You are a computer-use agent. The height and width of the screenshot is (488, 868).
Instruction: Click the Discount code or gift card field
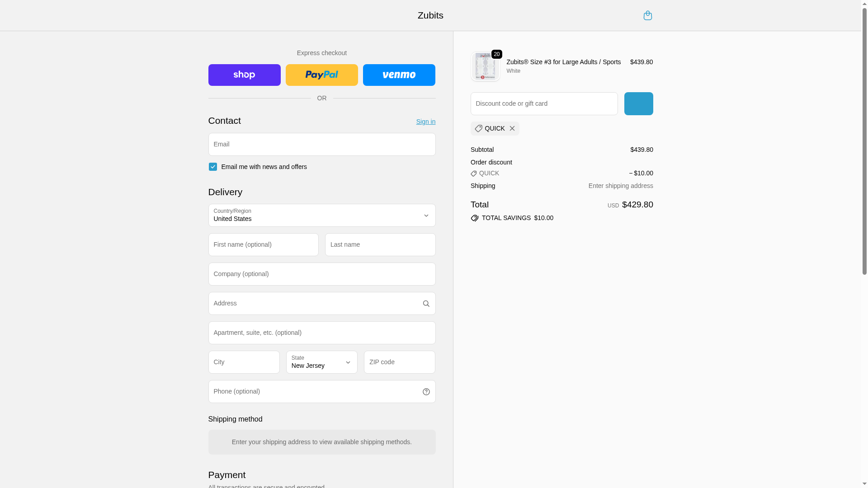(544, 104)
